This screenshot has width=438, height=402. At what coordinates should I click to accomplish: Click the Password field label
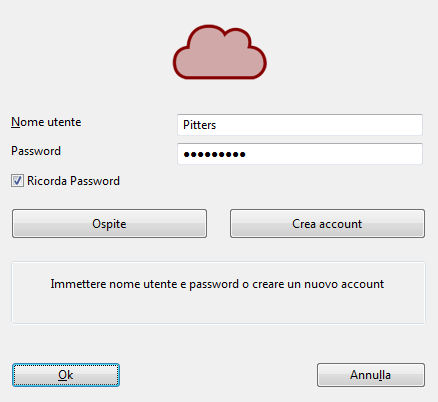pyautogui.click(x=36, y=151)
